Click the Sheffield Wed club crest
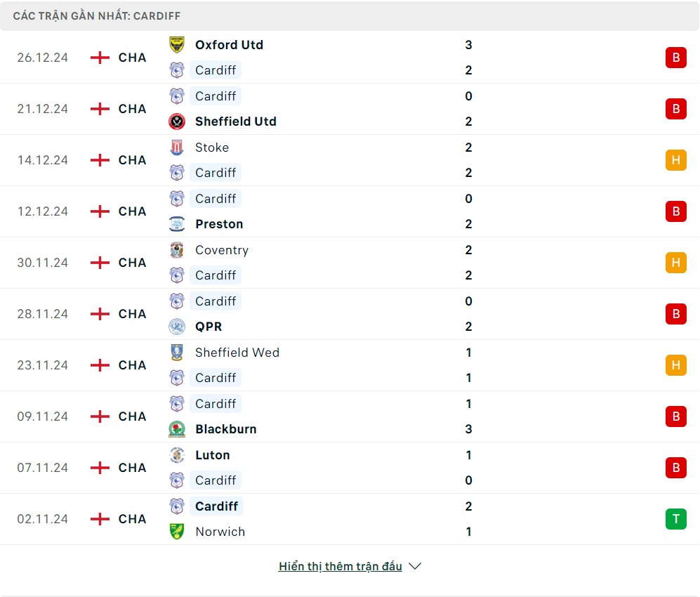This screenshot has height=597, width=700. click(x=177, y=353)
